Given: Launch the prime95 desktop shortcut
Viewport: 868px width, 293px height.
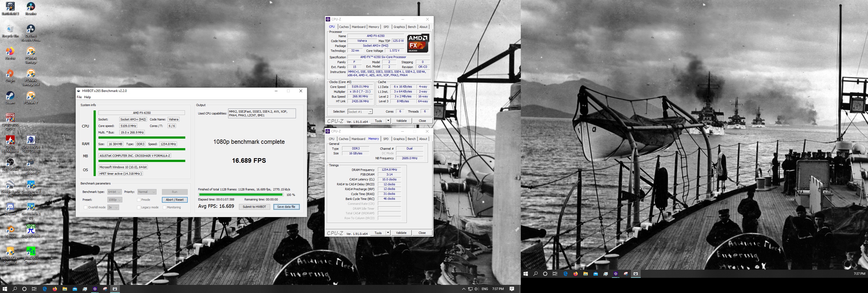Looking at the screenshot, I should [x=31, y=255].
